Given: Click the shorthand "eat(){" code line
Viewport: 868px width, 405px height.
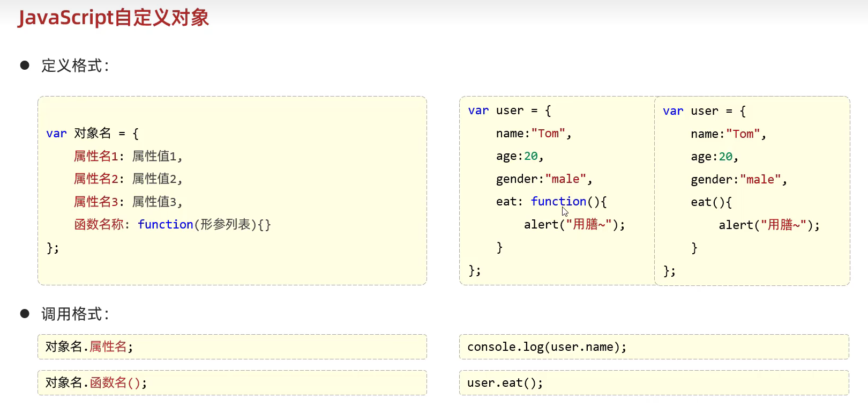Looking at the screenshot, I should [x=711, y=202].
